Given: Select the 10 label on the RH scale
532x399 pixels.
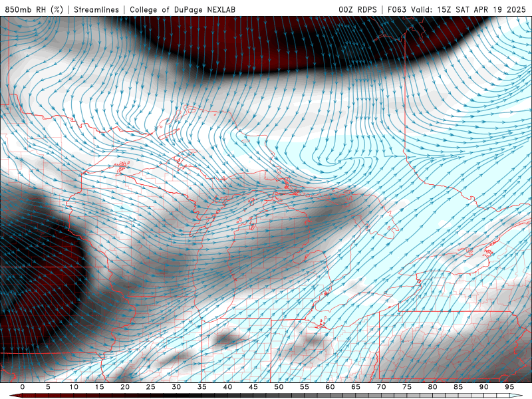Looking at the screenshot, I should point(74,387).
